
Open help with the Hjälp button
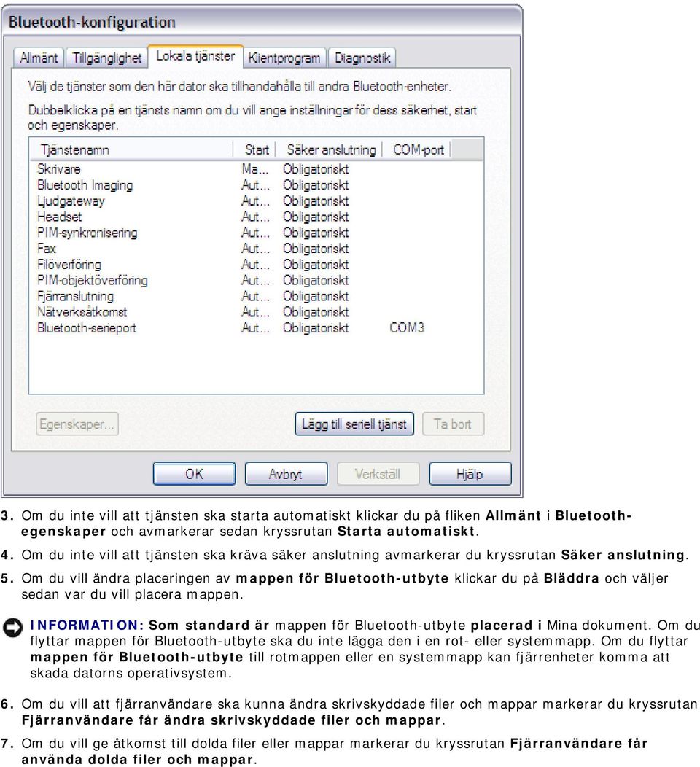(470, 474)
